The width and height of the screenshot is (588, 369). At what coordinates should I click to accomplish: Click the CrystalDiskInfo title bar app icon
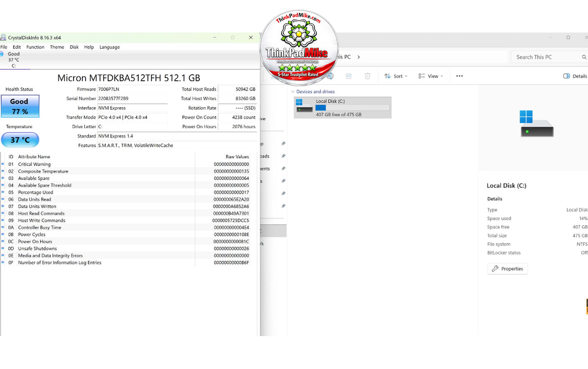pyautogui.click(x=3, y=38)
